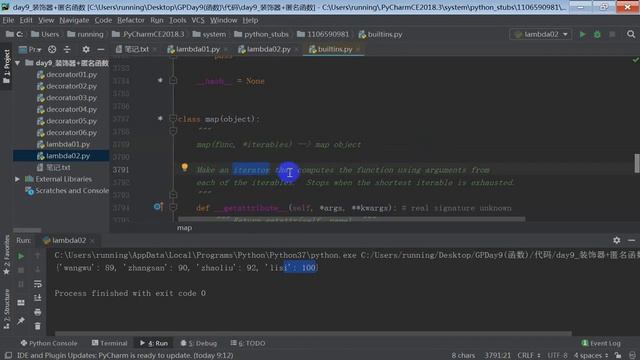Open Structure side tool button
Viewport: 640px width, 360px height.
[x=7, y=309]
